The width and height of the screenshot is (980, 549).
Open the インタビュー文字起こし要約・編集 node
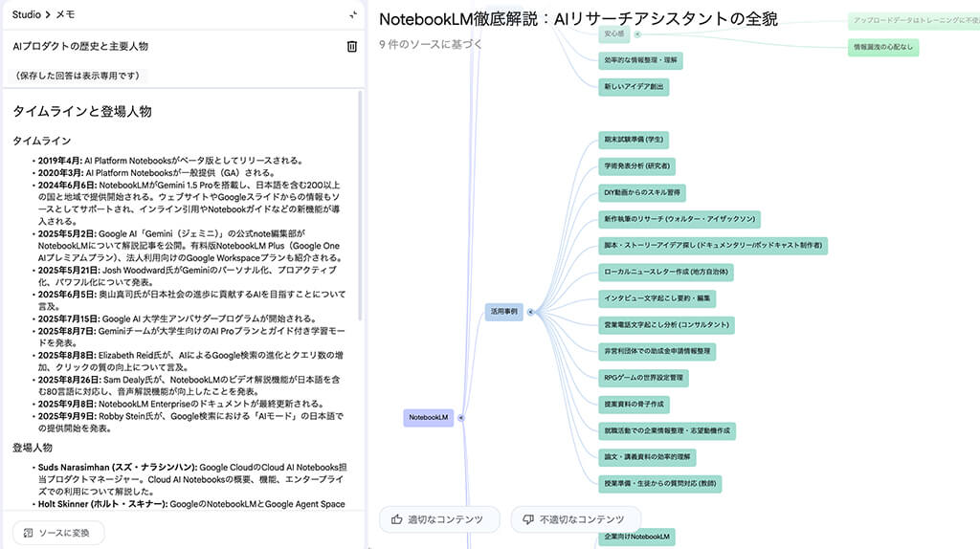(657, 298)
